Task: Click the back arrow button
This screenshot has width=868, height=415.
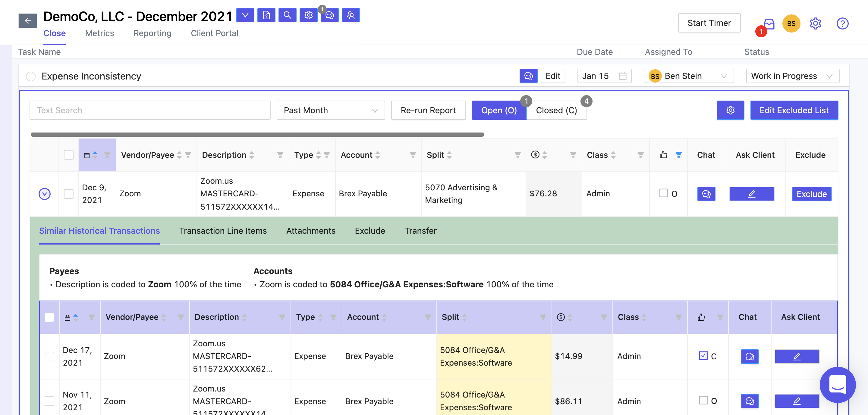Action: [x=28, y=21]
